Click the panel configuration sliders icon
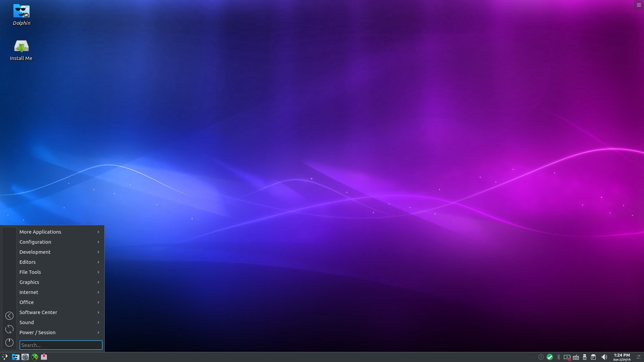The height and width of the screenshot is (362, 644). (639, 357)
